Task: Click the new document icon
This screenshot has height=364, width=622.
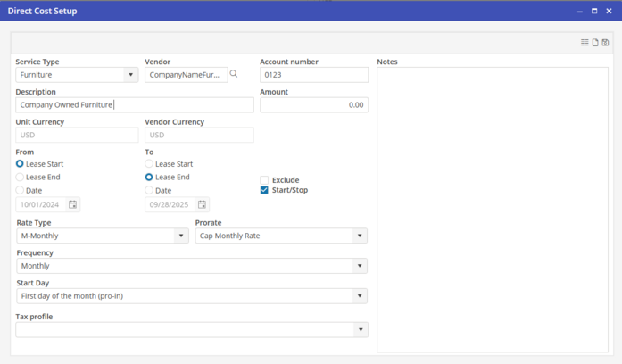Action: pos(595,43)
